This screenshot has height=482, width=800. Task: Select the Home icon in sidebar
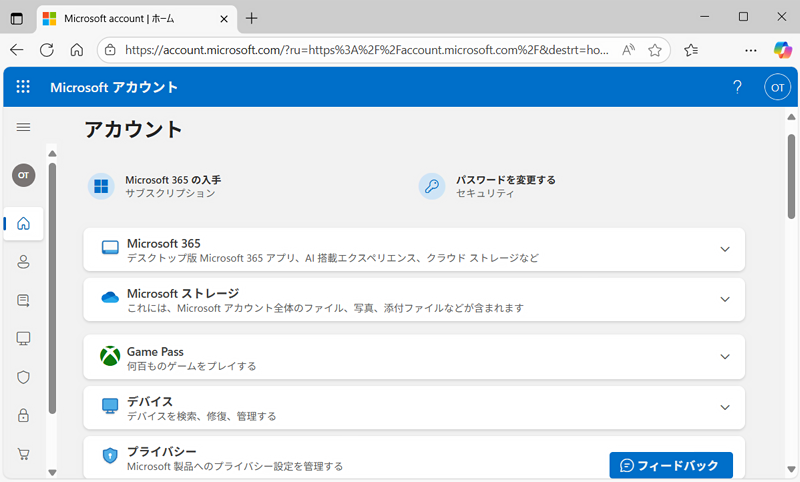23,223
